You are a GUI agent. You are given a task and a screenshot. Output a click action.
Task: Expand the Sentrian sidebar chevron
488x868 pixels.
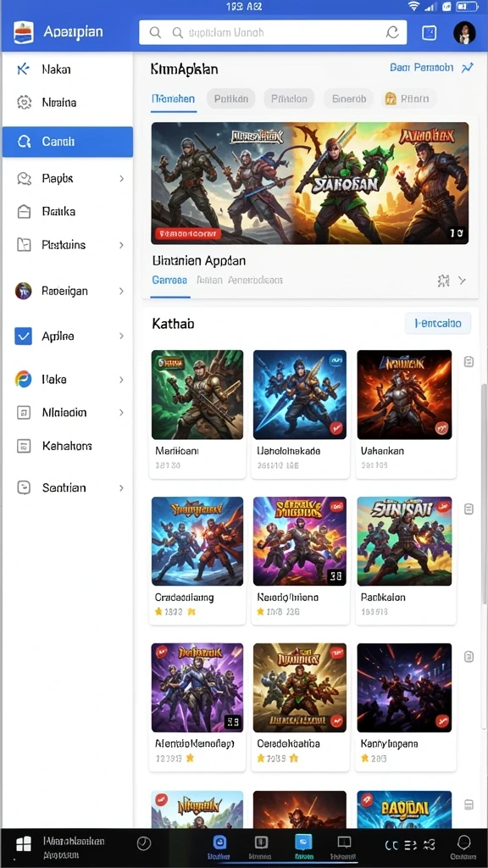point(121,488)
